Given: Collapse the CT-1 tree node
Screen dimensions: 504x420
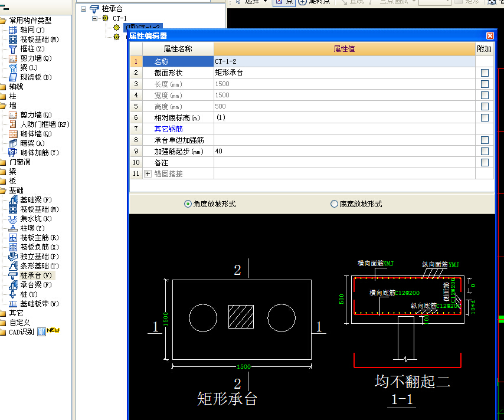Looking at the screenshot, I should click(95, 18).
